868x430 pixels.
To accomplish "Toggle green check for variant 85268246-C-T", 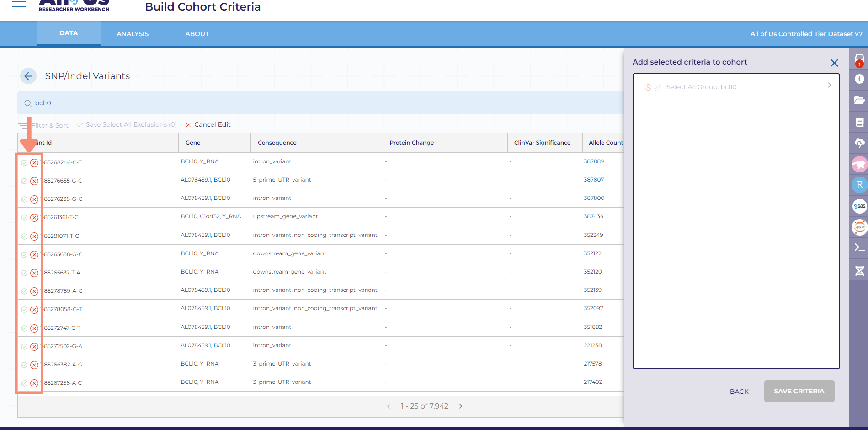I will (x=24, y=163).
